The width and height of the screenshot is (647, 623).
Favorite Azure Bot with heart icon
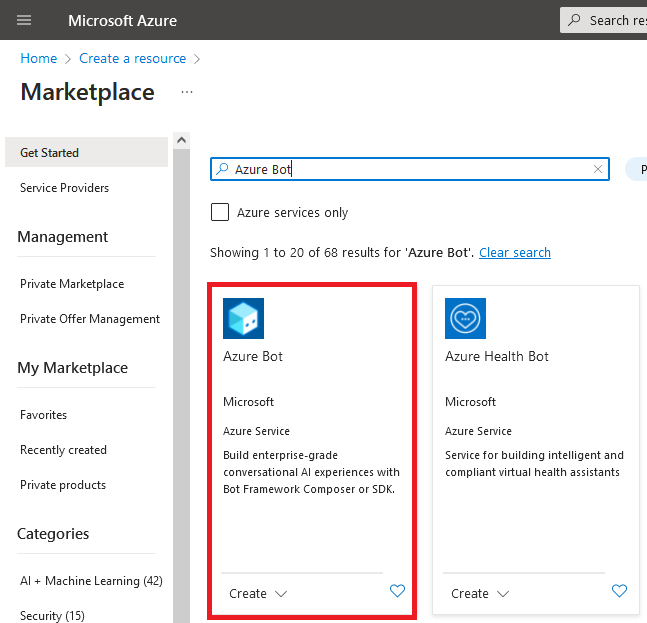[x=397, y=591]
